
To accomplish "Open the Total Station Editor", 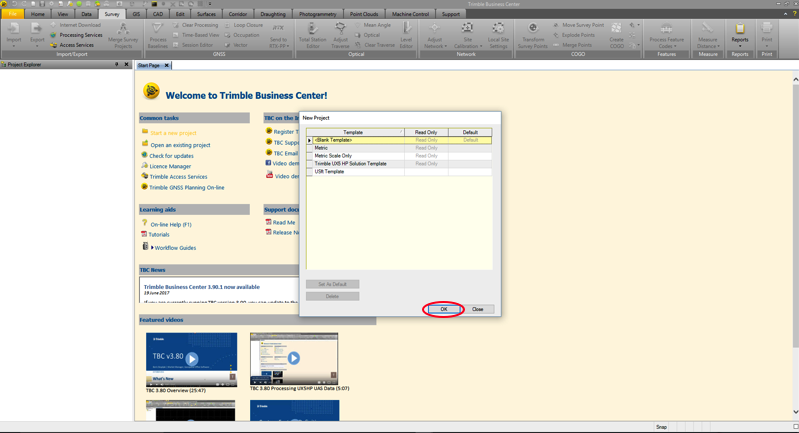I will [x=312, y=35].
